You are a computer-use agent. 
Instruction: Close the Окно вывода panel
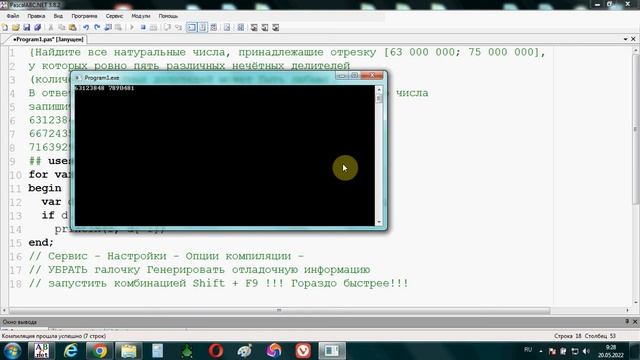(635, 322)
